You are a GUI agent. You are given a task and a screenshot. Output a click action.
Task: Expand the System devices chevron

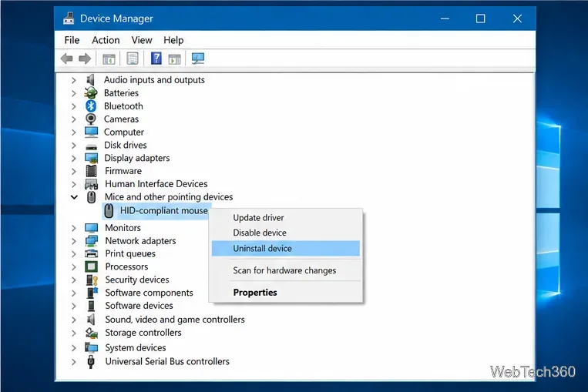coord(74,348)
